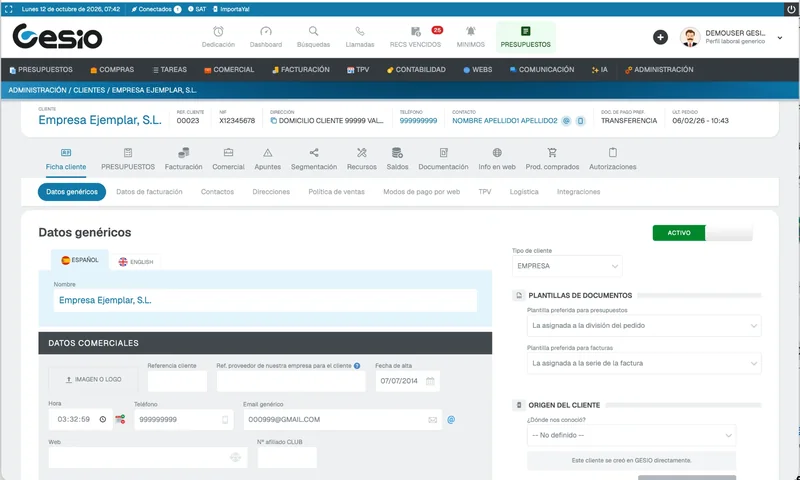This screenshot has height=480, width=800.
Task: Open ADMINISTRACIÓN main menu
Action: coord(659,69)
